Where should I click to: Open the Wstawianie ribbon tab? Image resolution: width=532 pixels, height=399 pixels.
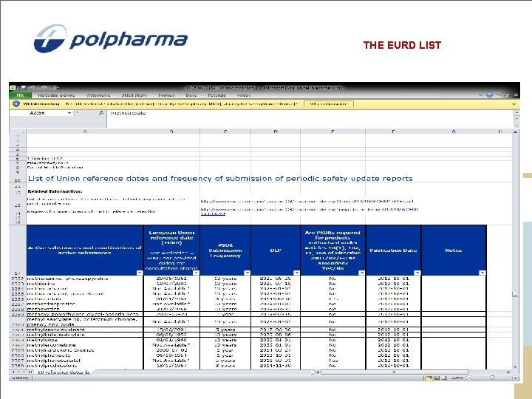98,95
